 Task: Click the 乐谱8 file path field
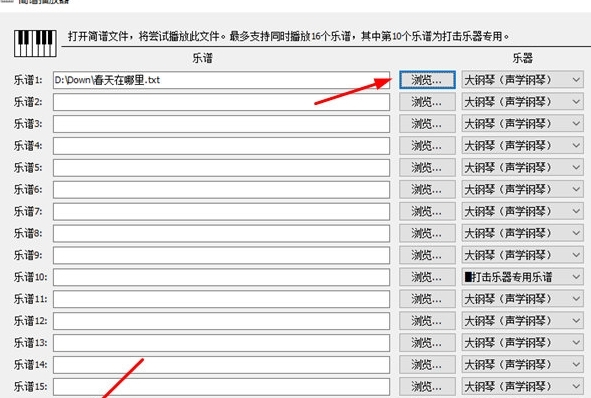click(x=221, y=233)
